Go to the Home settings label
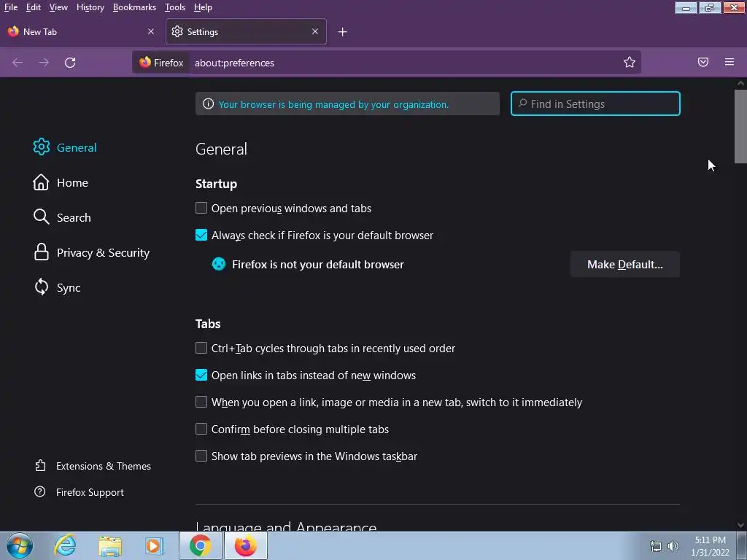 (x=72, y=182)
